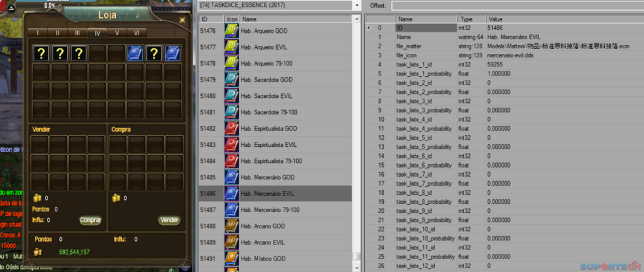Screen dimensions: 644x272
Task: Click the Hab. Arqueiro GOD book icon
Action: coord(231,30)
